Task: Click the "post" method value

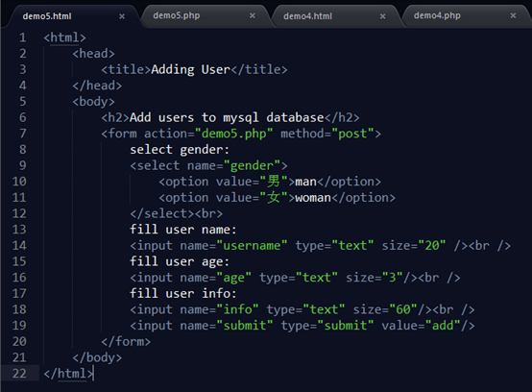Action: tap(352, 134)
